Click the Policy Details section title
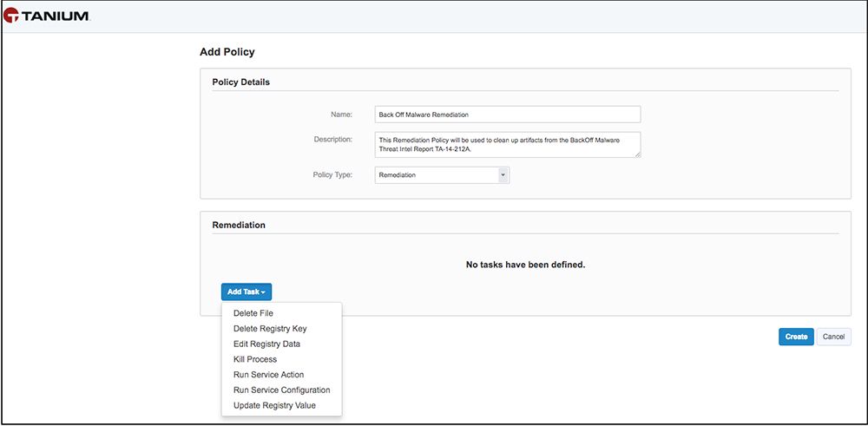The height and width of the screenshot is (426, 868). tap(240, 82)
